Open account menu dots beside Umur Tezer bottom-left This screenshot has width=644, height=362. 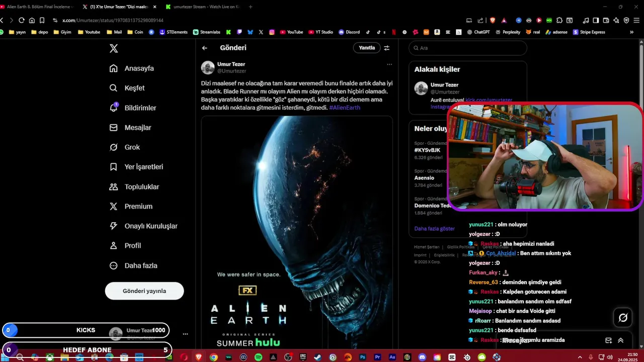[x=185, y=334]
